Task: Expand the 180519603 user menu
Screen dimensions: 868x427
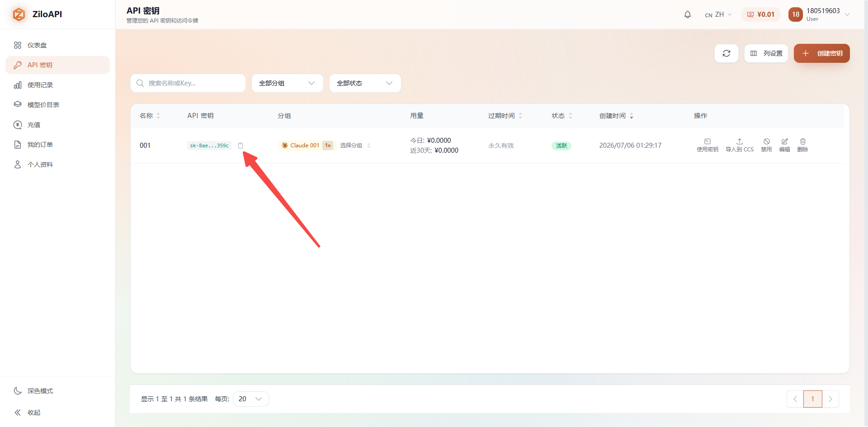Action: (x=819, y=14)
